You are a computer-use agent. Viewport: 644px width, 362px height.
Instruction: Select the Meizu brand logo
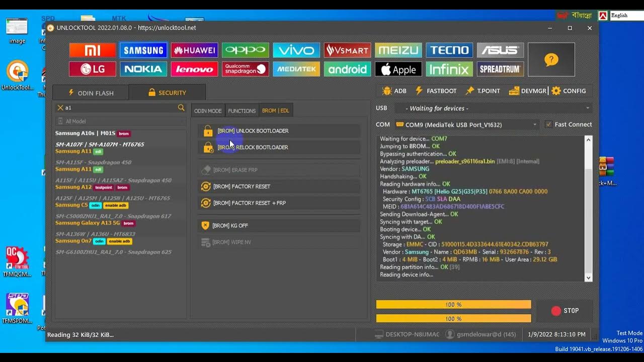398,50
